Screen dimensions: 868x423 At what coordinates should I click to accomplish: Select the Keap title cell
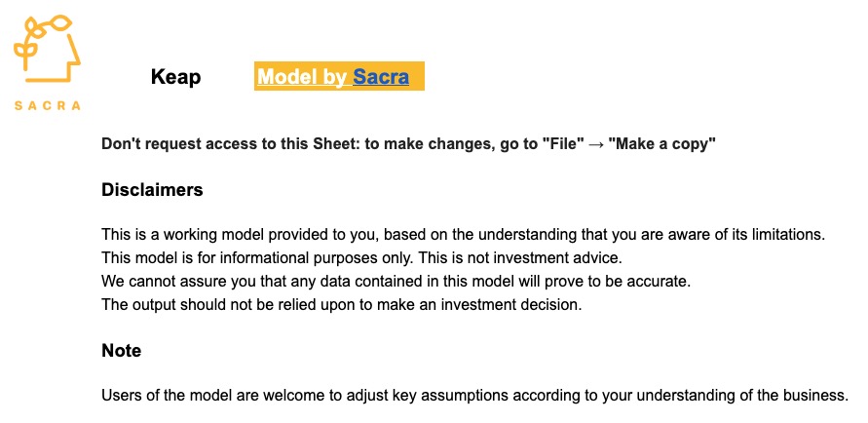(175, 77)
